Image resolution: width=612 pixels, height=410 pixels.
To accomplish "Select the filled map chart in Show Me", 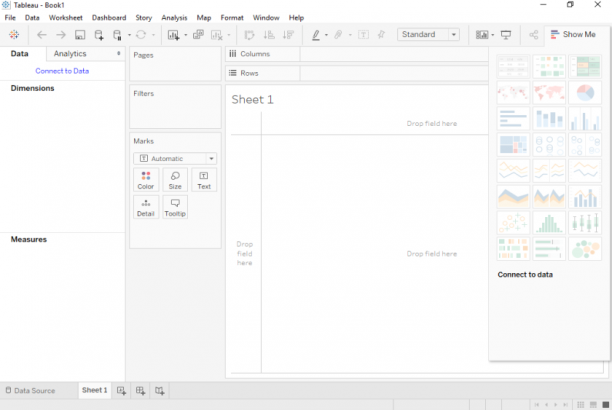I will tap(549, 93).
